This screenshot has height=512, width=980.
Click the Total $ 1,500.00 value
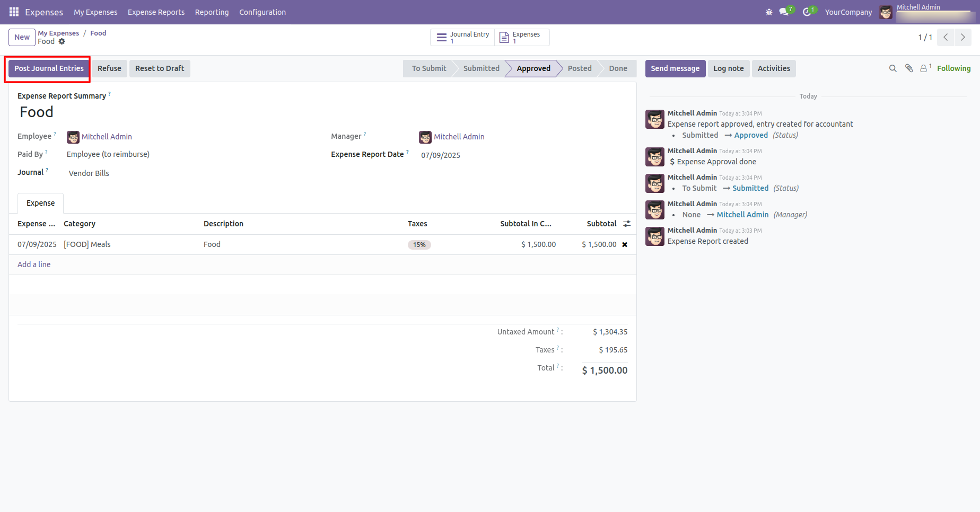point(605,370)
